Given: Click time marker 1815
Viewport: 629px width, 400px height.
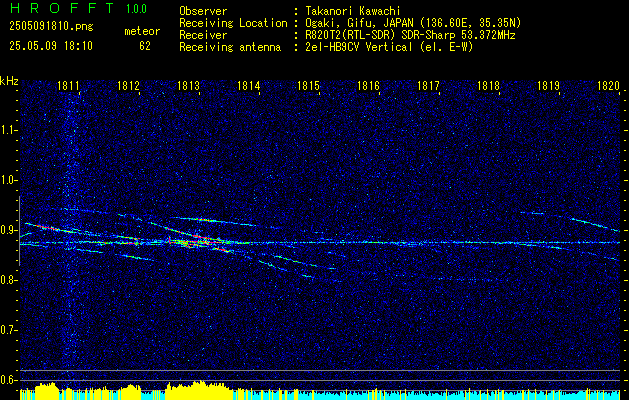Looking at the screenshot, I should pyautogui.click(x=308, y=86).
